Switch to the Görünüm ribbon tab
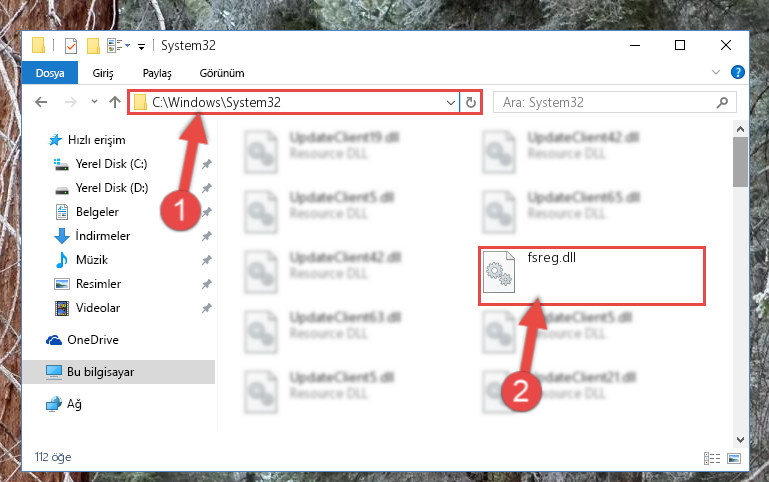Screen dimensions: 769x482 [x=222, y=73]
